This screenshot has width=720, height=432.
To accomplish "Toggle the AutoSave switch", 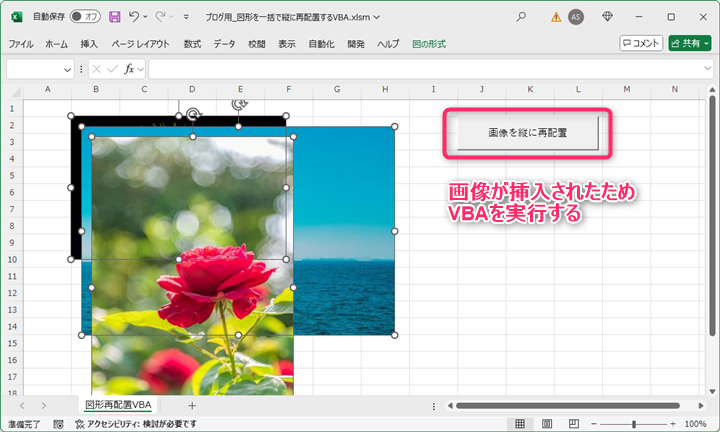I will tap(86, 17).
